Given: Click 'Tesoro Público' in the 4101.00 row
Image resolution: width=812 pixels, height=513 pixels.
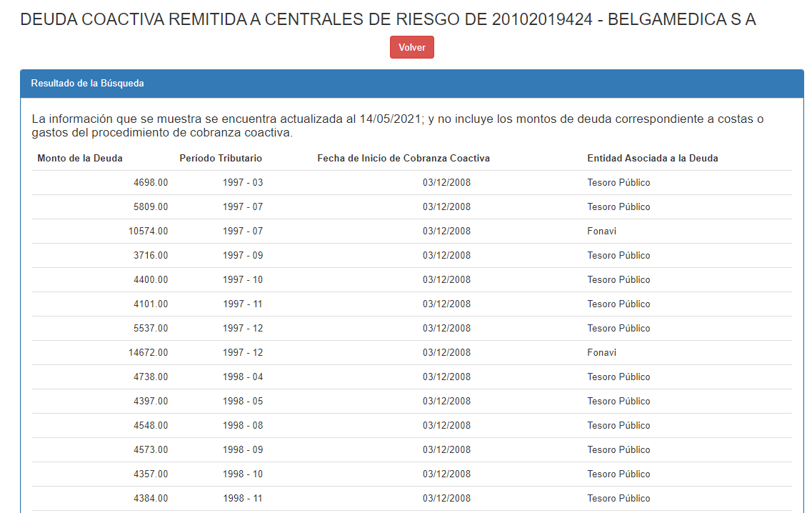Looking at the screenshot, I should click(619, 304).
